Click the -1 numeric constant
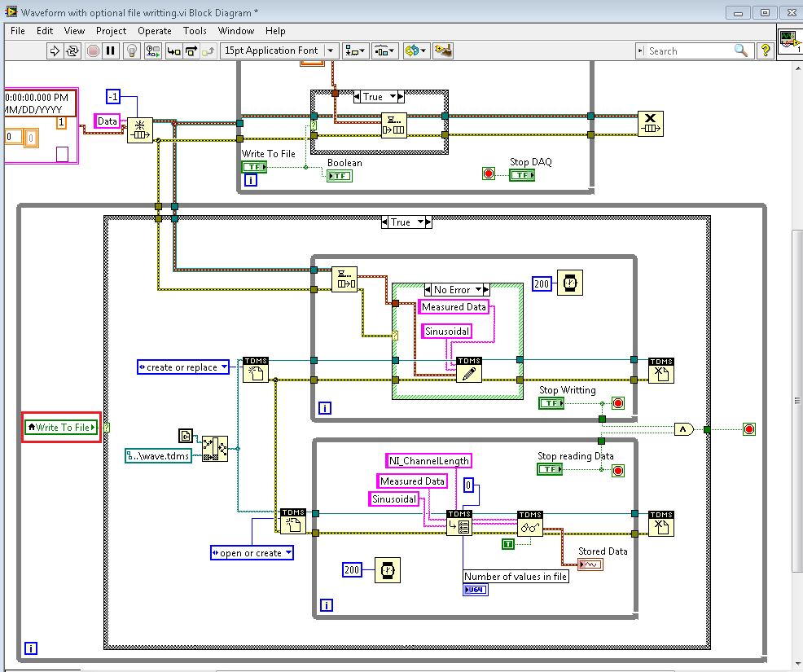Image resolution: width=803 pixels, height=672 pixels. point(112,96)
